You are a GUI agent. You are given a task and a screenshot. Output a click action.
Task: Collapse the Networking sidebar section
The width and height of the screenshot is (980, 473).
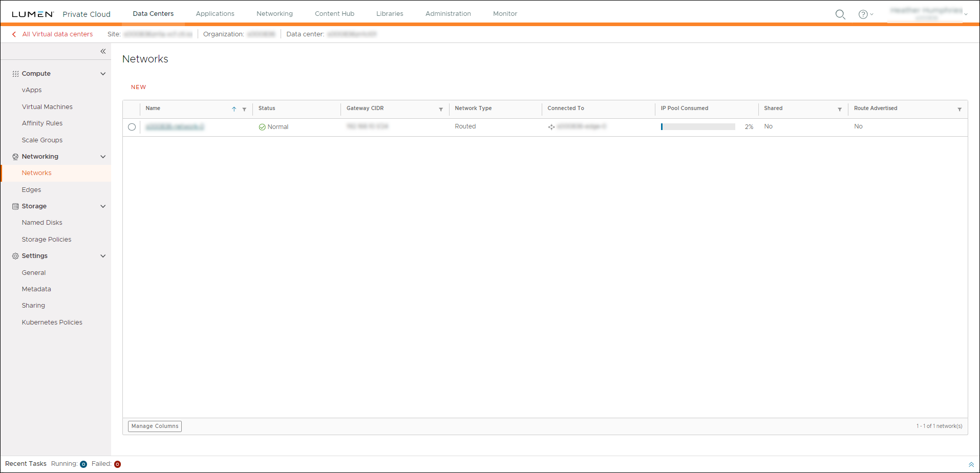[x=103, y=157]
